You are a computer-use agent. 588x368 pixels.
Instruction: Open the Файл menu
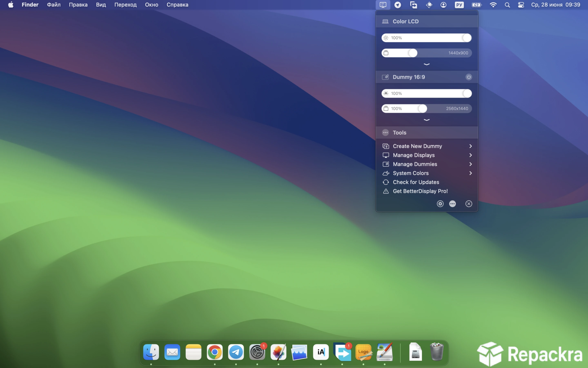point(54,5)
